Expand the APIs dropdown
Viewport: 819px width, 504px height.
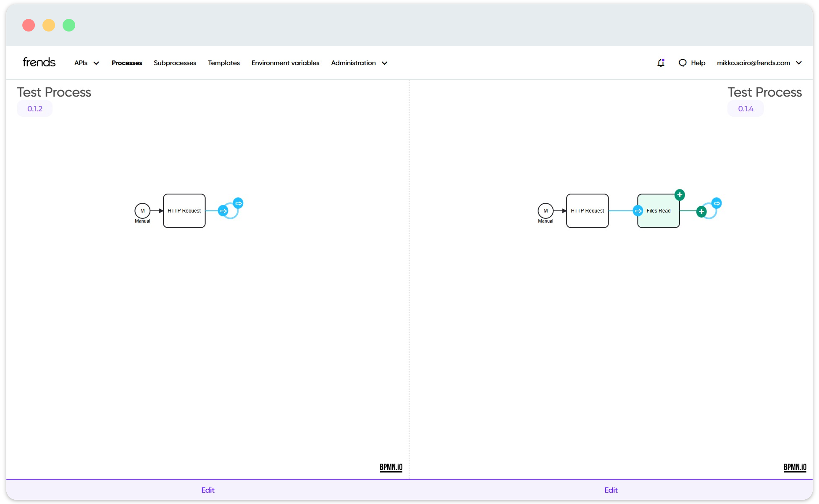[86, 63]
